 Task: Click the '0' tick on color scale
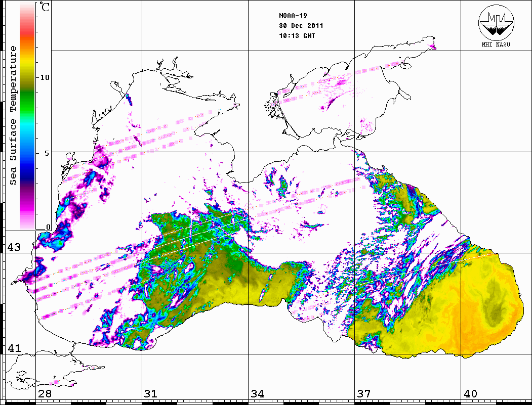click(48, 227)
